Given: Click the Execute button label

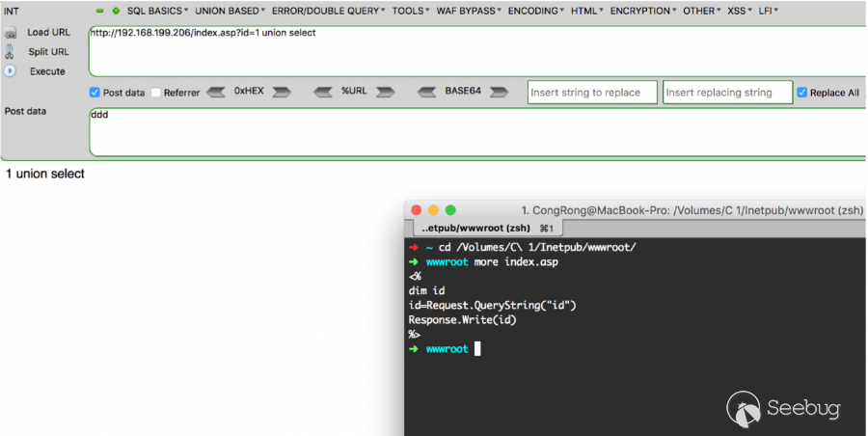Looking at the screenshot, I should click(47, 71).
